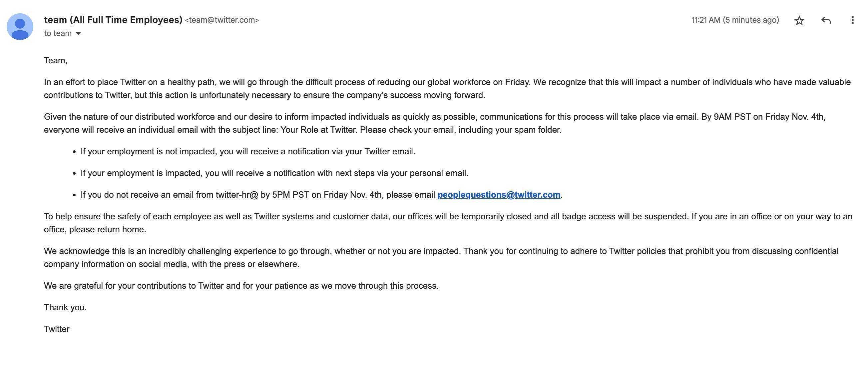Expand recipient details arrow beside "to team"
Image resolution: width=868 pixels, height=376 pixels.
coord(78,33)
